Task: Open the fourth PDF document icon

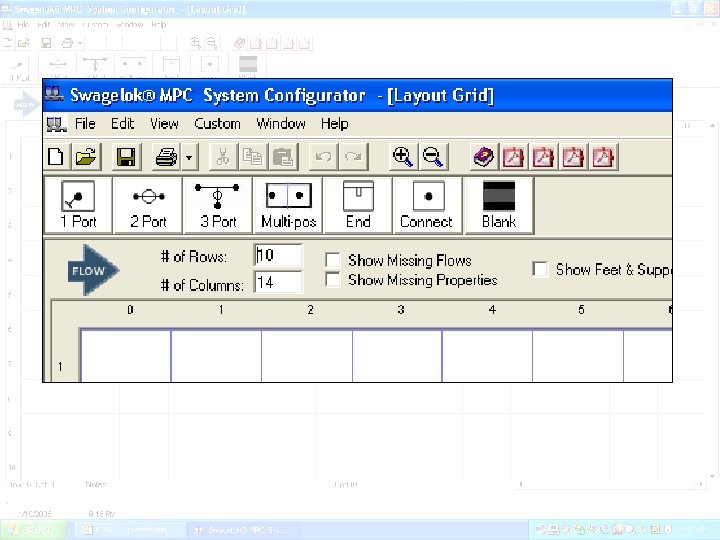Action: [x=603, y=157]
